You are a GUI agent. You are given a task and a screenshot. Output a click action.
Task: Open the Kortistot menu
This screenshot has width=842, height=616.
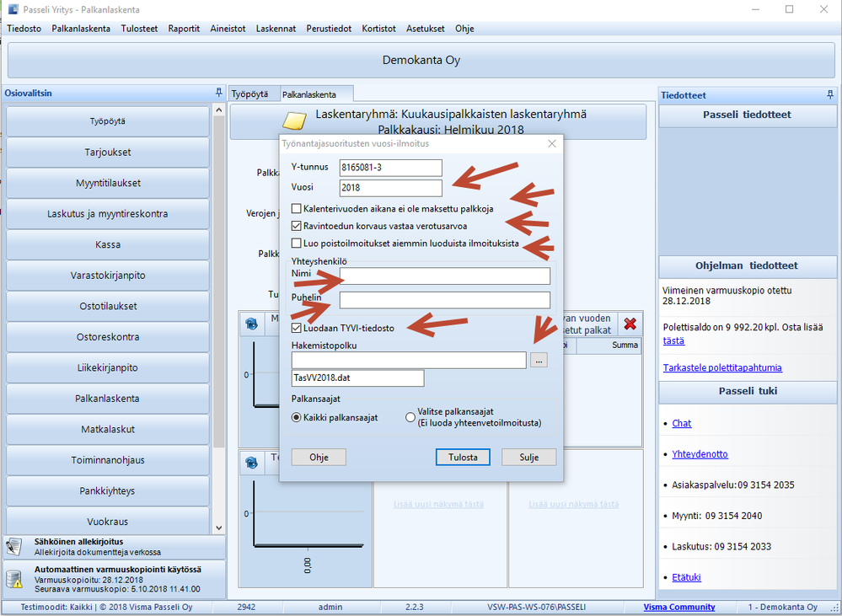[378, 29]
